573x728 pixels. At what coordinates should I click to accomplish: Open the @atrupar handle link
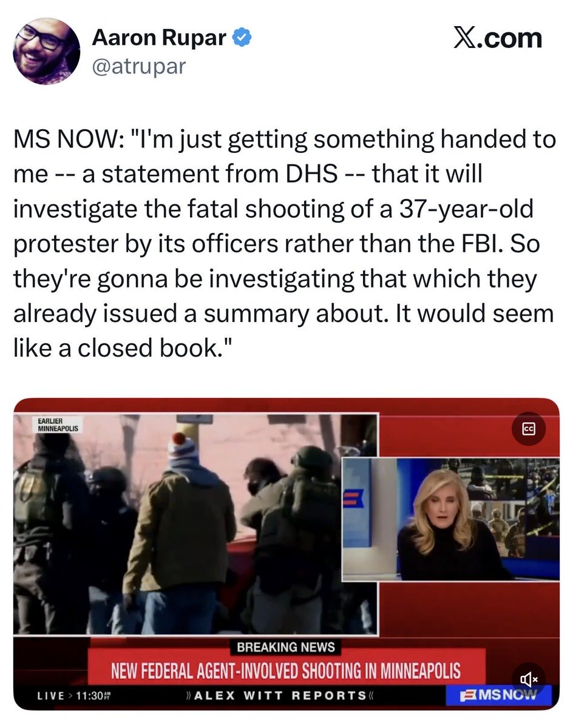tap(138, 66)
